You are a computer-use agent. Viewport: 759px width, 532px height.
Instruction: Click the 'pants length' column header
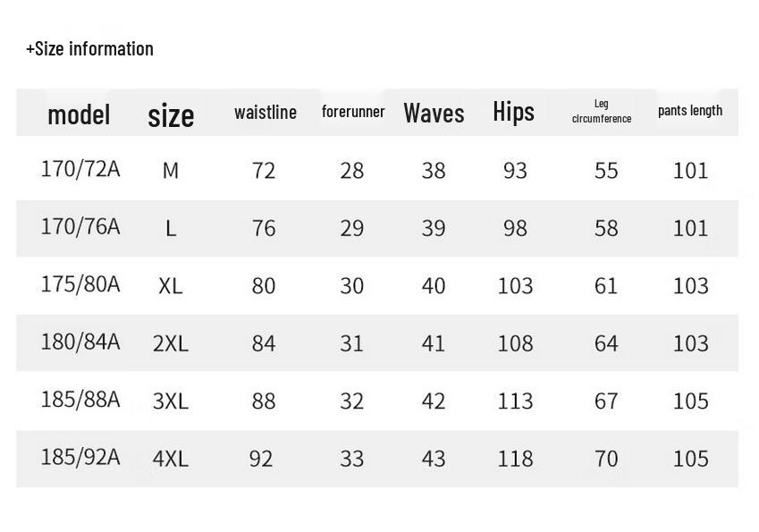coord(690,111)
